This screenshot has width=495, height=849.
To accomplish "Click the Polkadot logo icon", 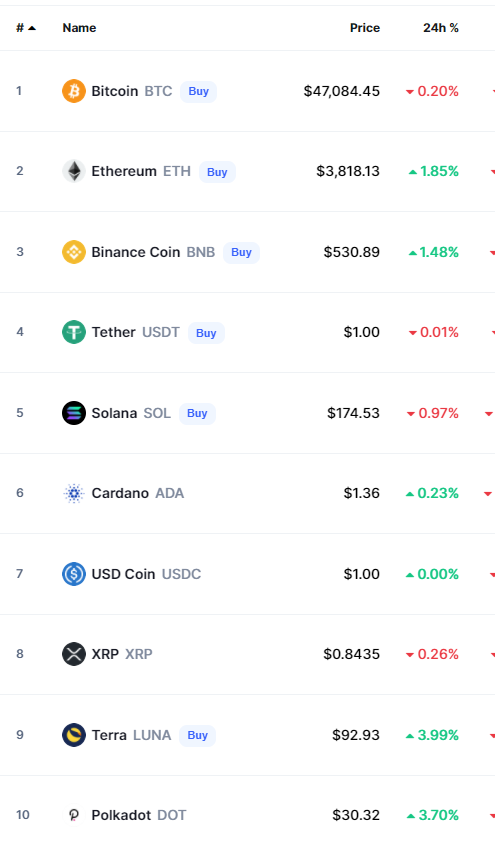I will [x=74, y=815].
